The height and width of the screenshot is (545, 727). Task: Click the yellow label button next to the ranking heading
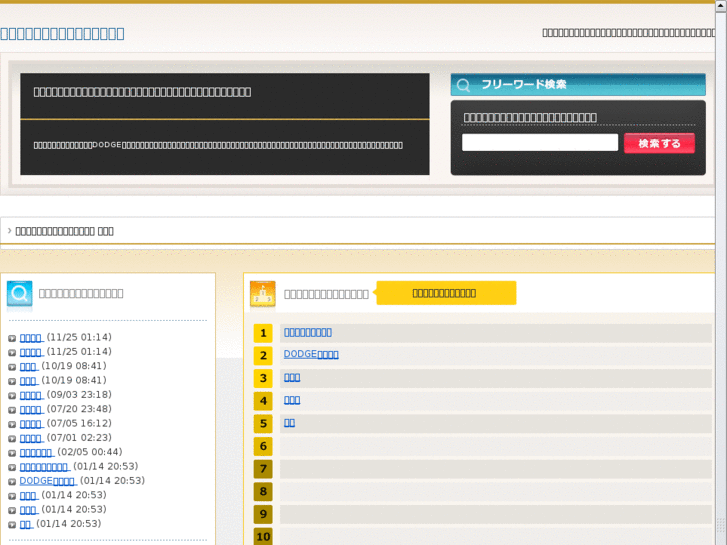[446, 293]
